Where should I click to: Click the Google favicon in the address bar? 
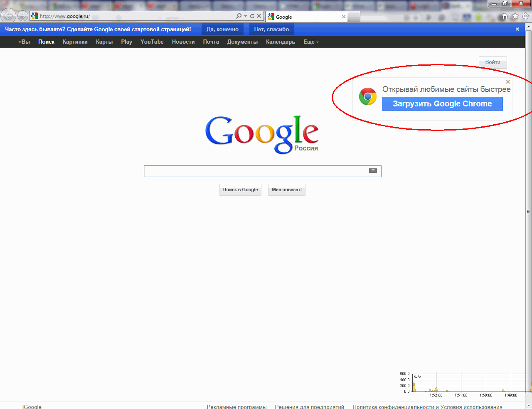[34, 16]
